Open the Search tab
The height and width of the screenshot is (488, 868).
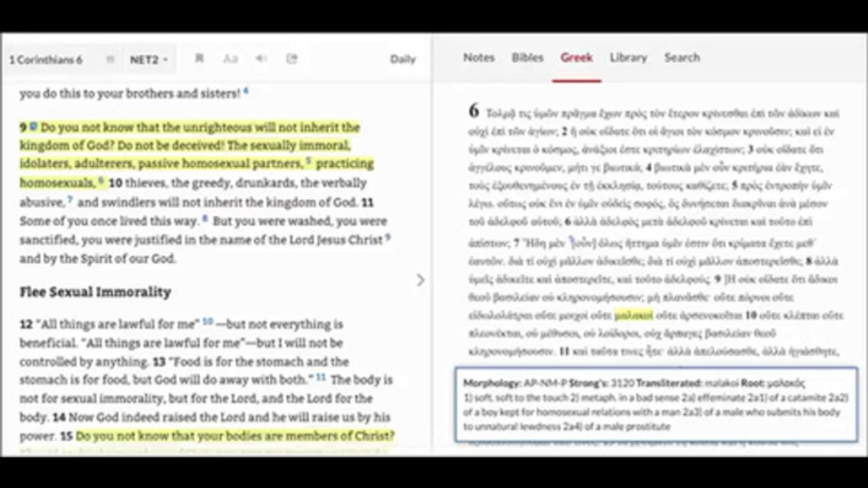682,58
